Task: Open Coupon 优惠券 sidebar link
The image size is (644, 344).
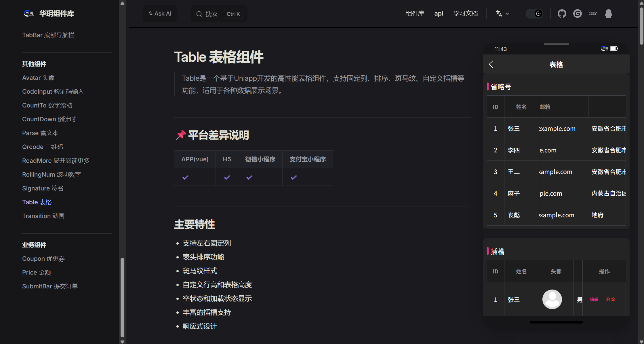Action: 43,258
